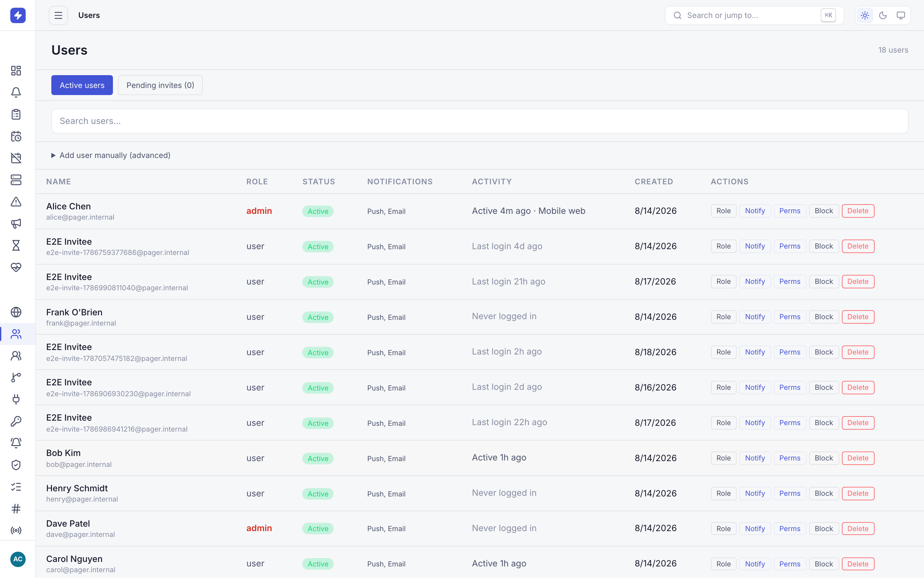Open the globe icon in sidebar

16,312
